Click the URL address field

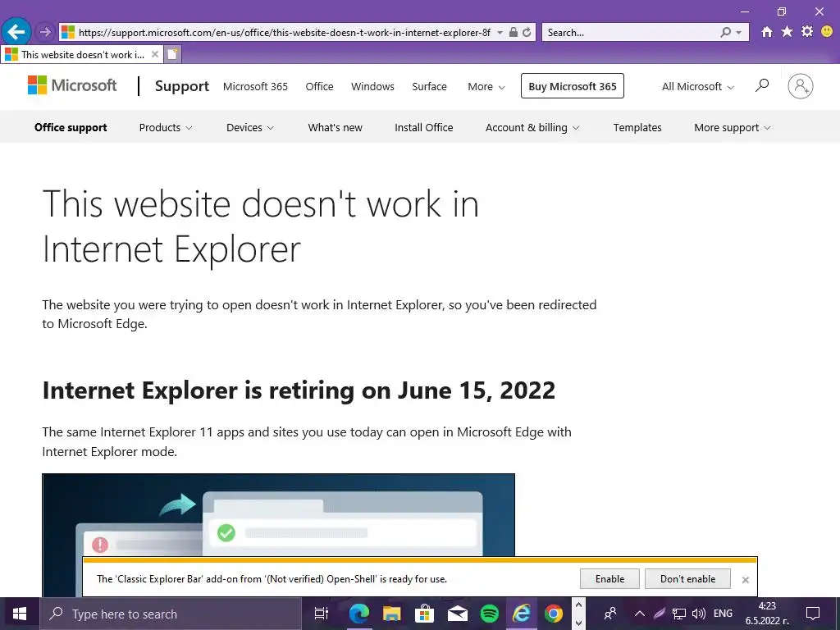point(284,32)
